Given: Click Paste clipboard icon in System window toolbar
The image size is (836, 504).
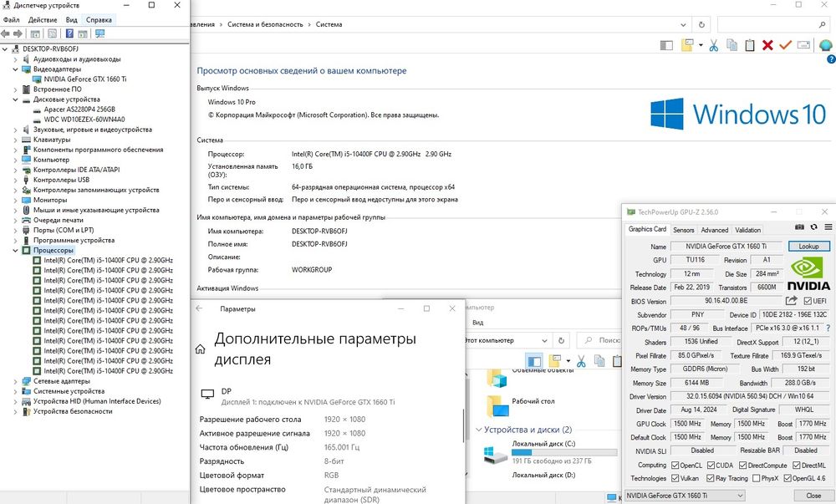Looking at the screenshot, I should (750, 46).
